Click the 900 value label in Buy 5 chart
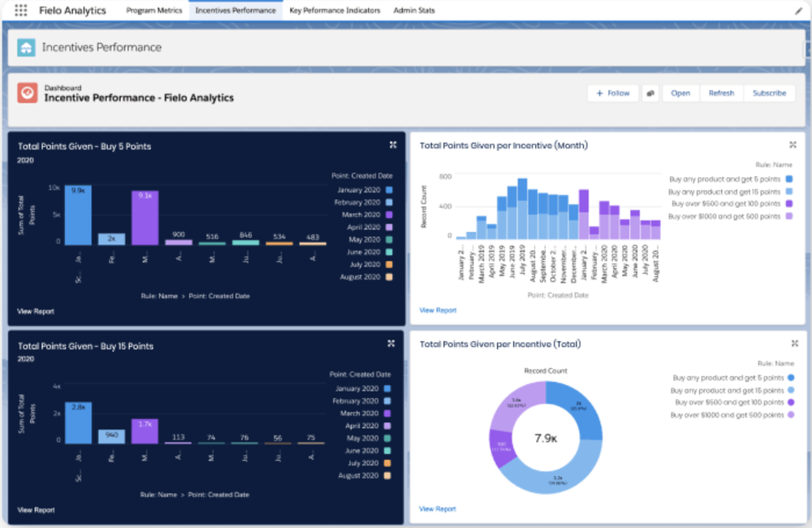 tap(178, 234)
